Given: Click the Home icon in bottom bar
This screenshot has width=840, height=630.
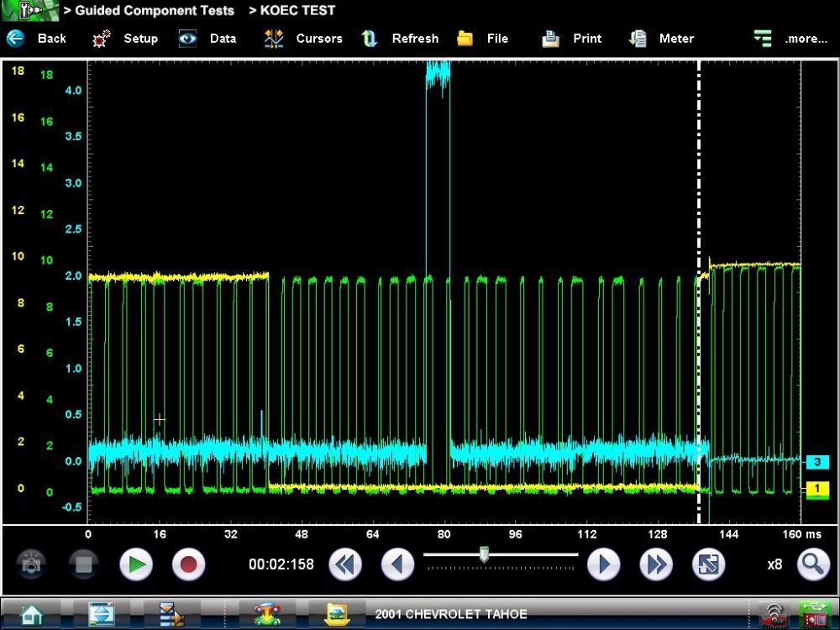Looking at the screenshot, I should coord(32,614).
